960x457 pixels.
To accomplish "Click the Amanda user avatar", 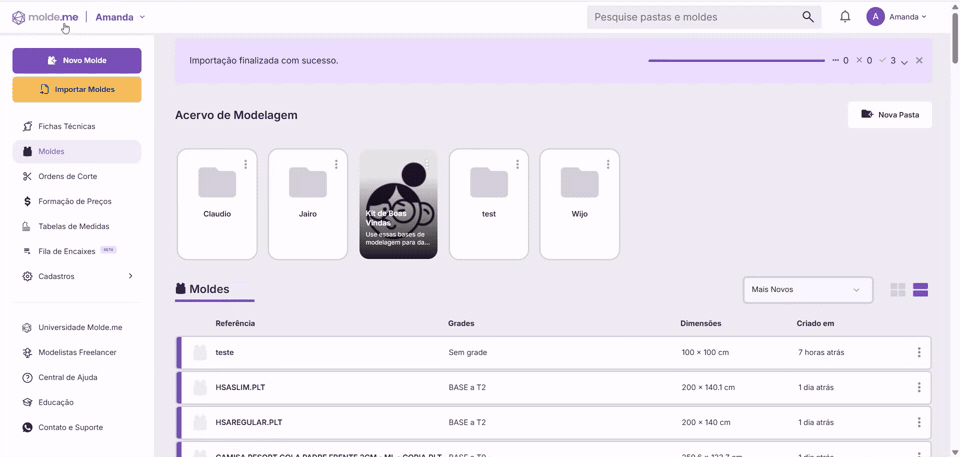I will tap(876, 17).
